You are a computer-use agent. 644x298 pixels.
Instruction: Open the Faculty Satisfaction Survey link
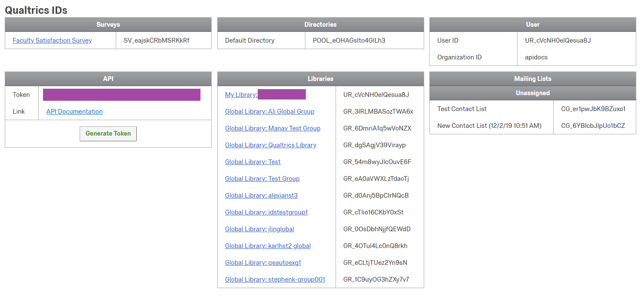pyautogui.click(x=52, y=40)
